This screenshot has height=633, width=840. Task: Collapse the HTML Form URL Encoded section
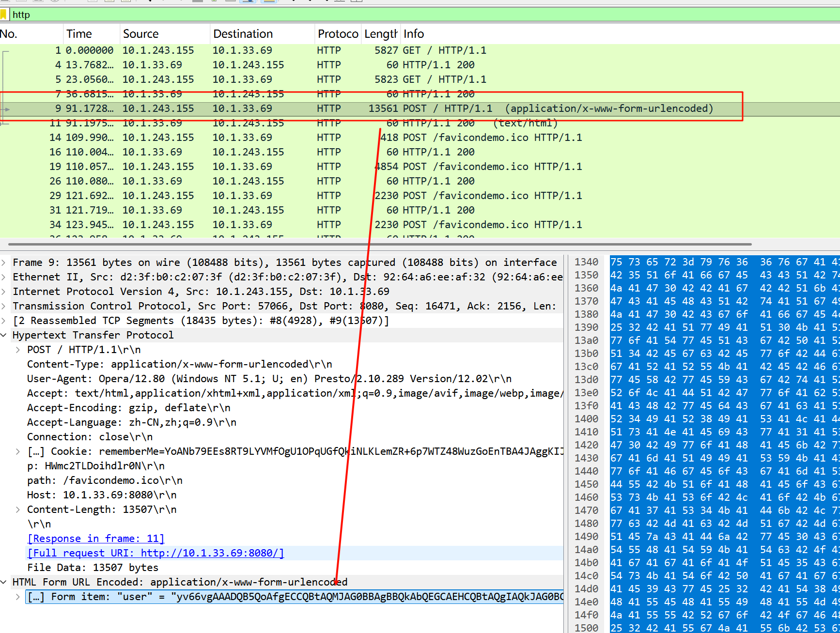4,582
